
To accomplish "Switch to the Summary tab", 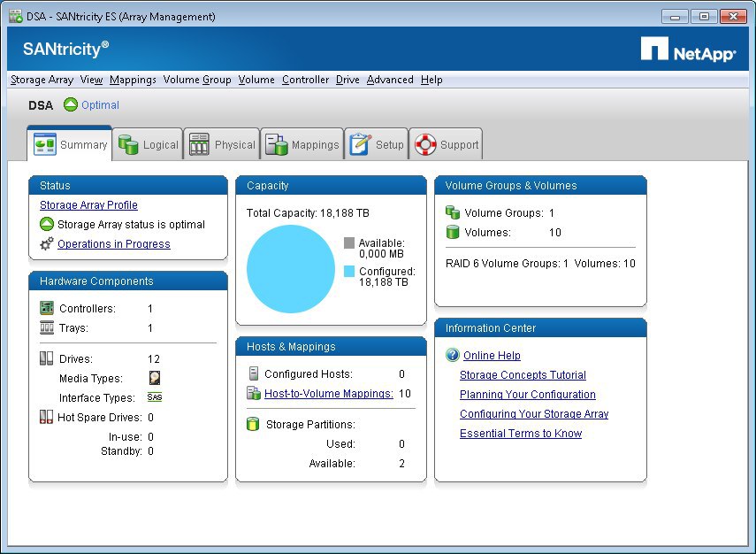I will click(x=70, y=143).
